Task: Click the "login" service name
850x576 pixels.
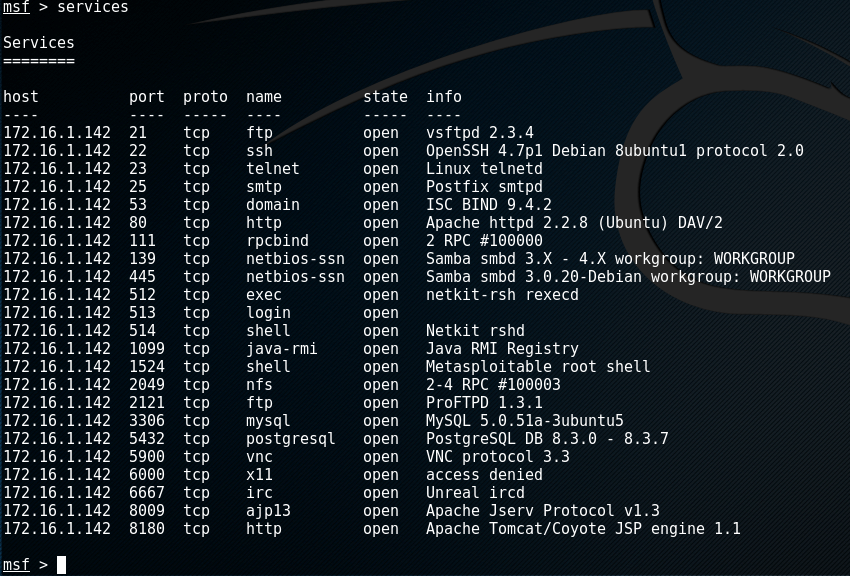Action: 268,313
